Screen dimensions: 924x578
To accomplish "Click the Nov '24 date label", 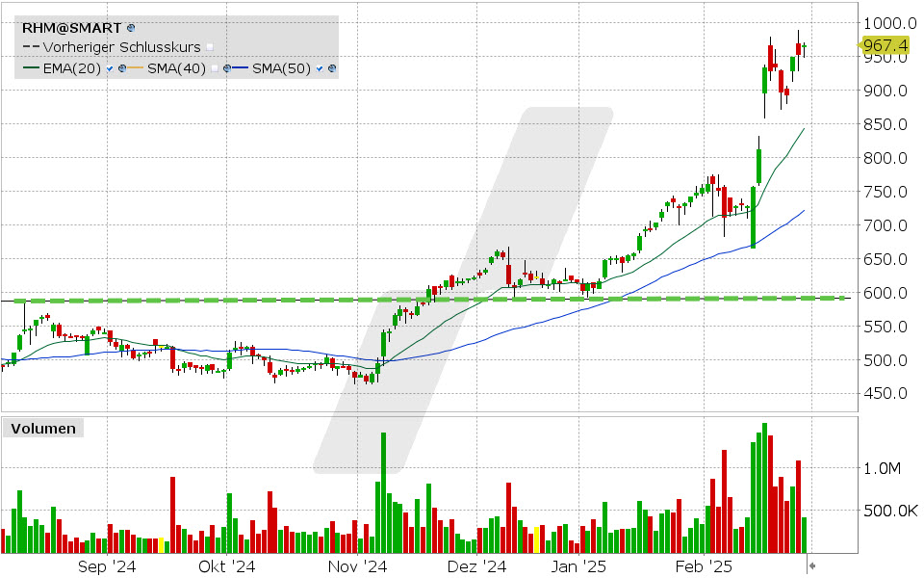I will coord(358,566).
